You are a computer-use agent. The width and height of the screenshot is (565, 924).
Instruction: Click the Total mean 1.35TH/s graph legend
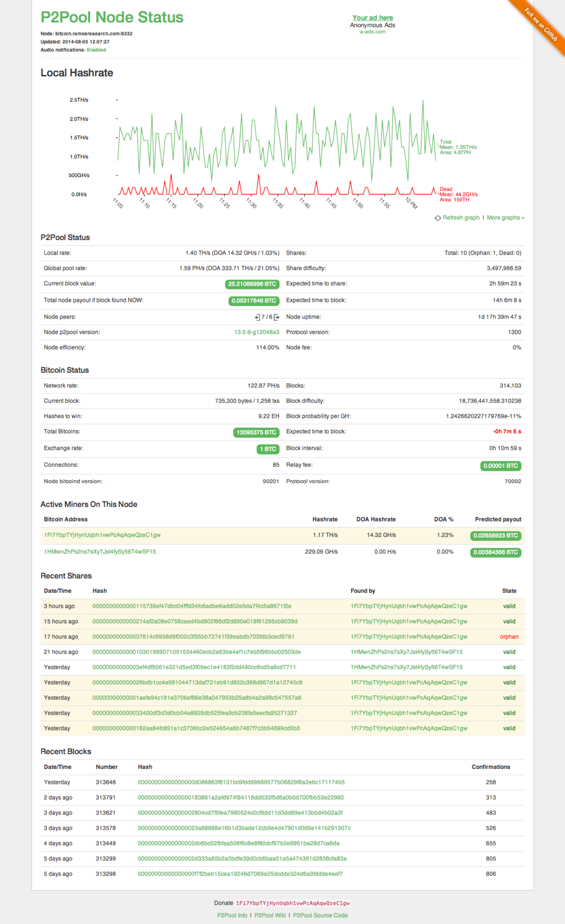(x=458, y=147)
